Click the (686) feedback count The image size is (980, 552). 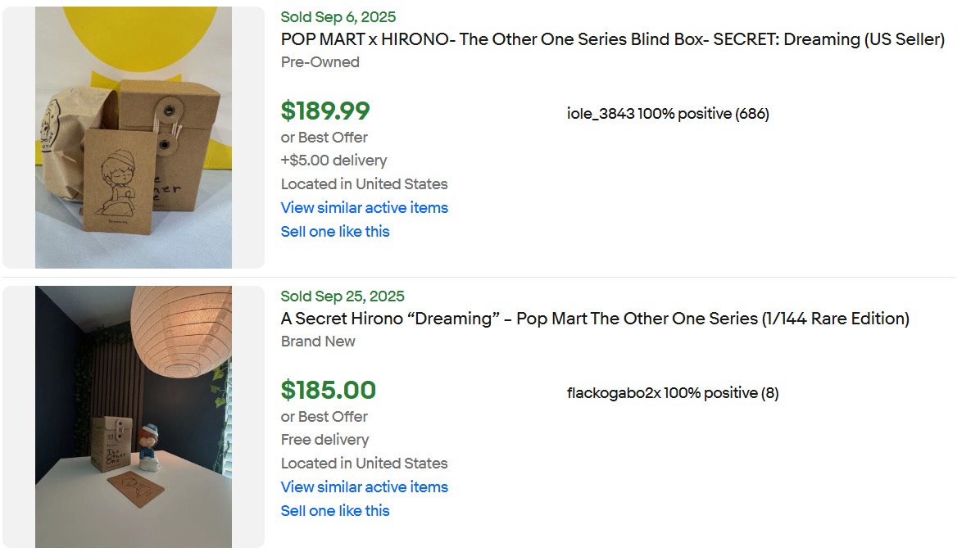(x=752, y=114)
